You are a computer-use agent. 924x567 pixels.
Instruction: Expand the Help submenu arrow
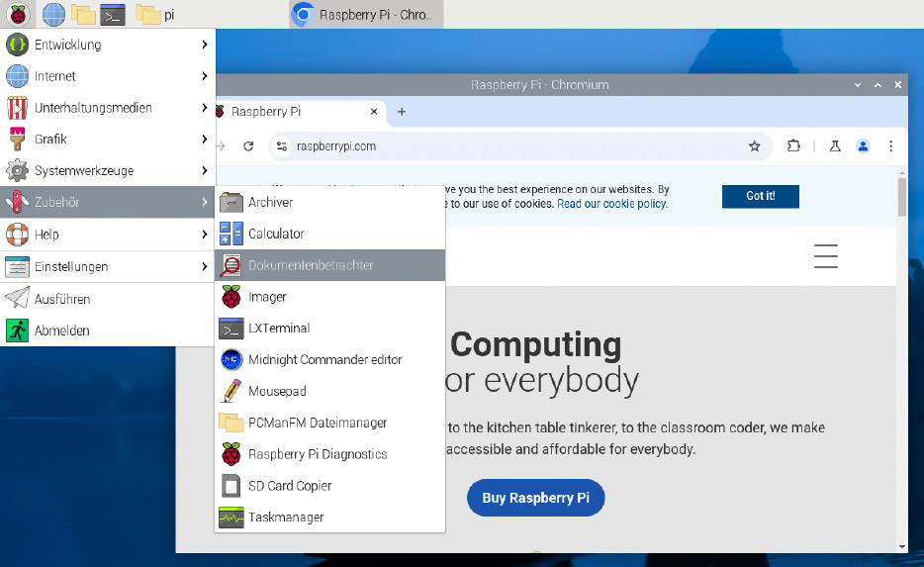tap(205, 235)
